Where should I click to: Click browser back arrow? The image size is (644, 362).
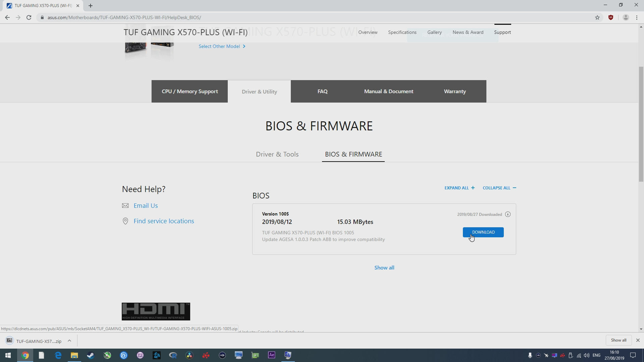point(7,17)
